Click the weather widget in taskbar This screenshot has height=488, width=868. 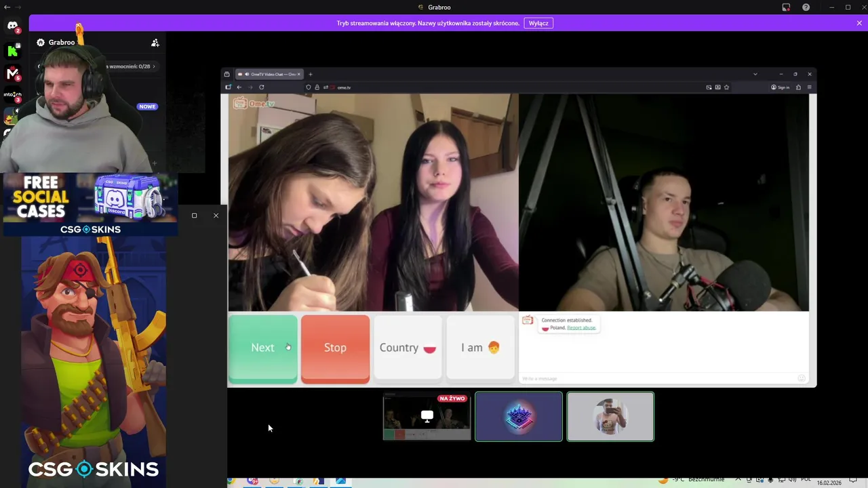pos(692,480)
